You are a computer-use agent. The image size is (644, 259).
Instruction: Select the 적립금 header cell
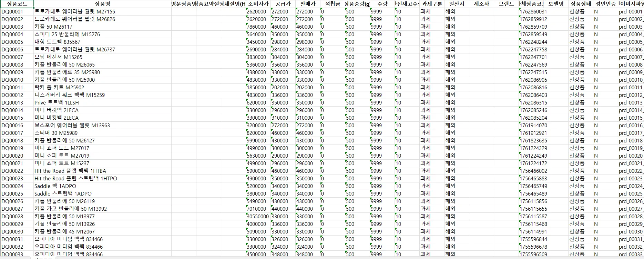[333, 4]
